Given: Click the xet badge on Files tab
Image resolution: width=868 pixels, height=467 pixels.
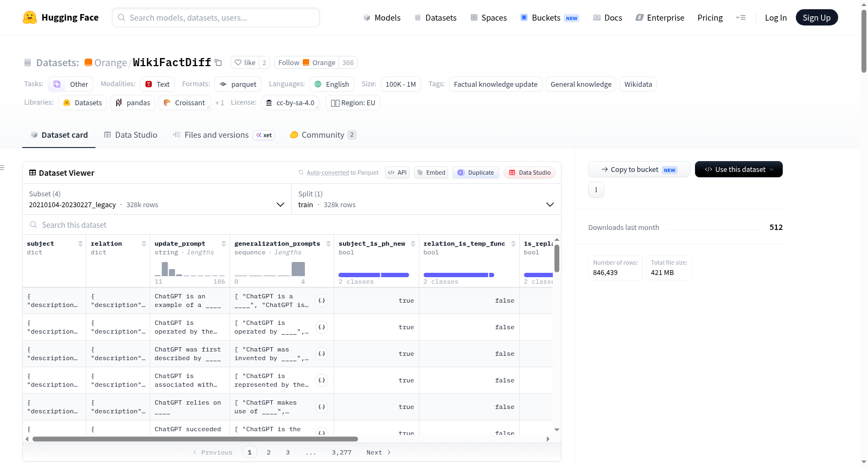Looking at the screenshot, I should pos(264,135).
